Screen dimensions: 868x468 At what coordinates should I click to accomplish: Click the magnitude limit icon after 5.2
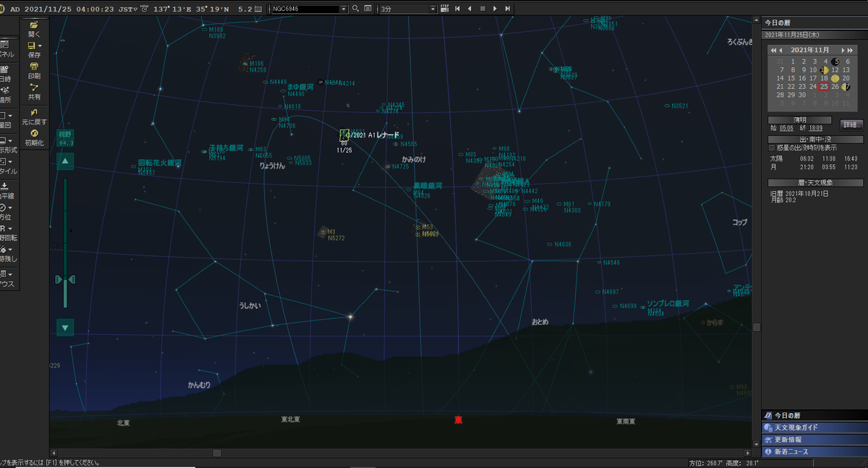coord(259,9)
